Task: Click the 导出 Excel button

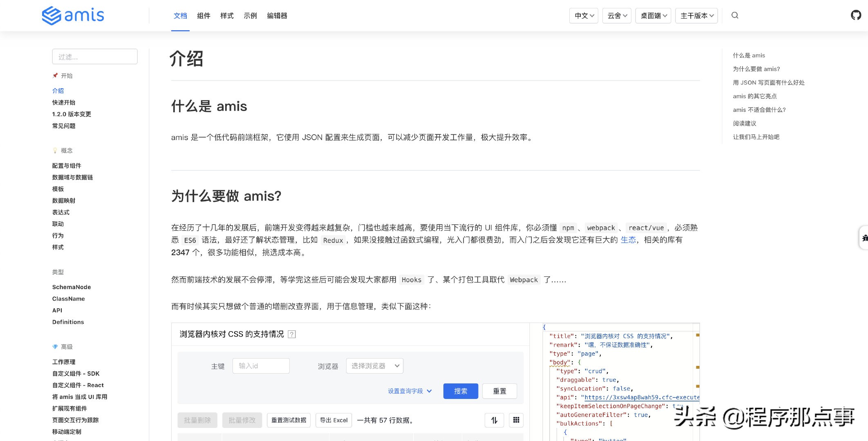Action: 334,420
